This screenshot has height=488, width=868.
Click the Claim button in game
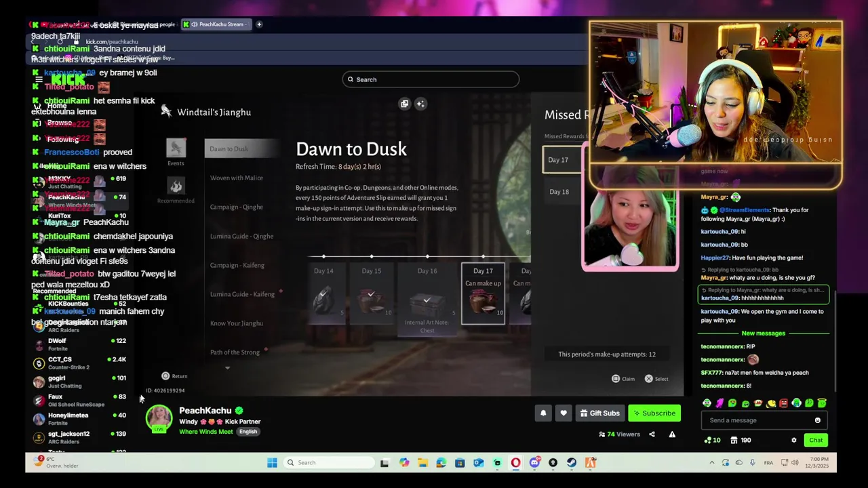(623, 379)
